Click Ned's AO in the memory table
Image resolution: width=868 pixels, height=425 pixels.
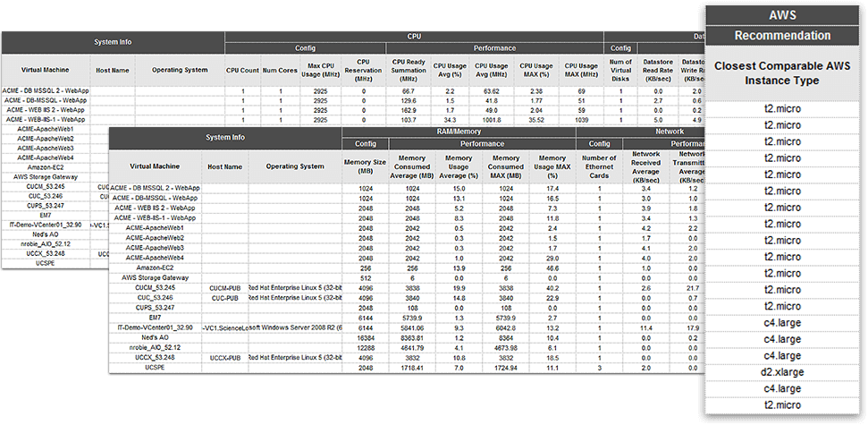pos(155,337)
